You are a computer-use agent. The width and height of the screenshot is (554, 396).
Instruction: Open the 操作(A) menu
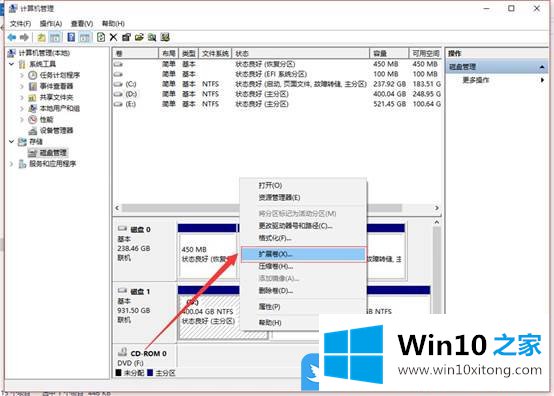(51, 24)
